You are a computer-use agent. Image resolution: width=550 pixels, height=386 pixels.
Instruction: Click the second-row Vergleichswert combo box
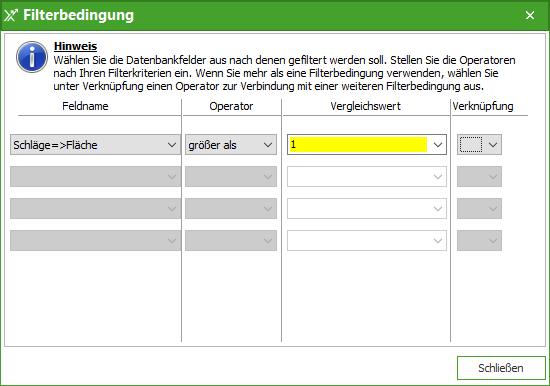(x=367, y=177)
